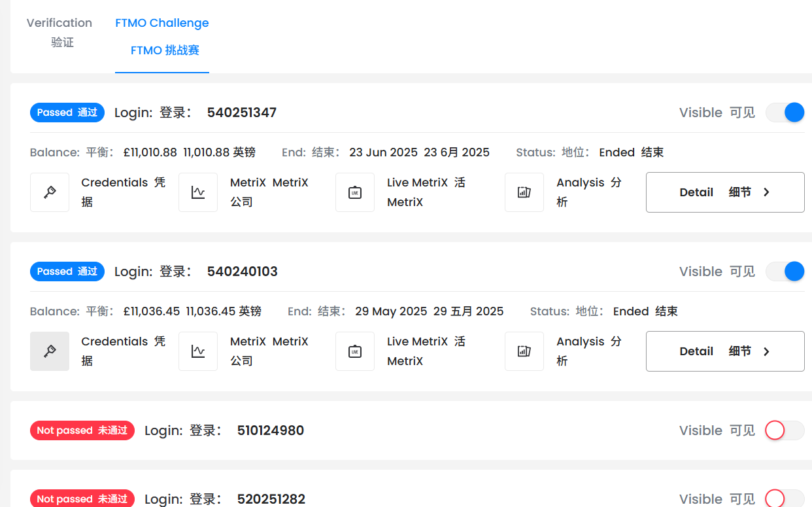Click Live MetriX label for login 540240103
The image size is (812, 507).
pyautogui.click(x=426, y=351)
